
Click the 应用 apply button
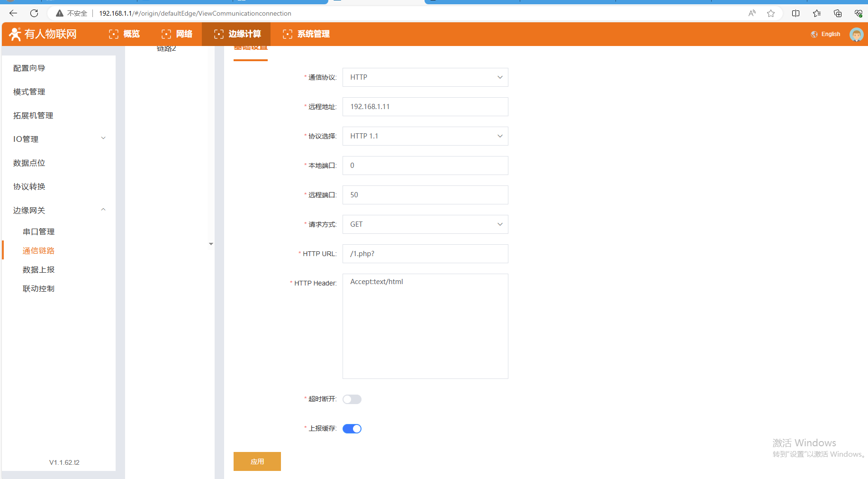coord(257,461)
